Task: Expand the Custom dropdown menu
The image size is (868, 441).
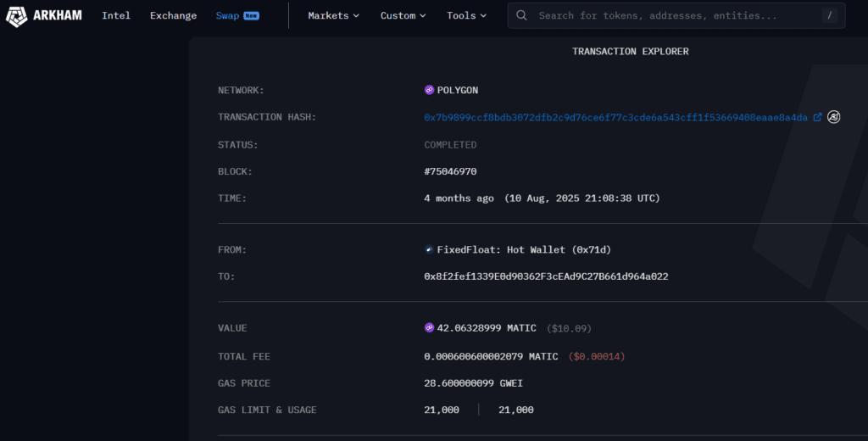Action: 403,15
